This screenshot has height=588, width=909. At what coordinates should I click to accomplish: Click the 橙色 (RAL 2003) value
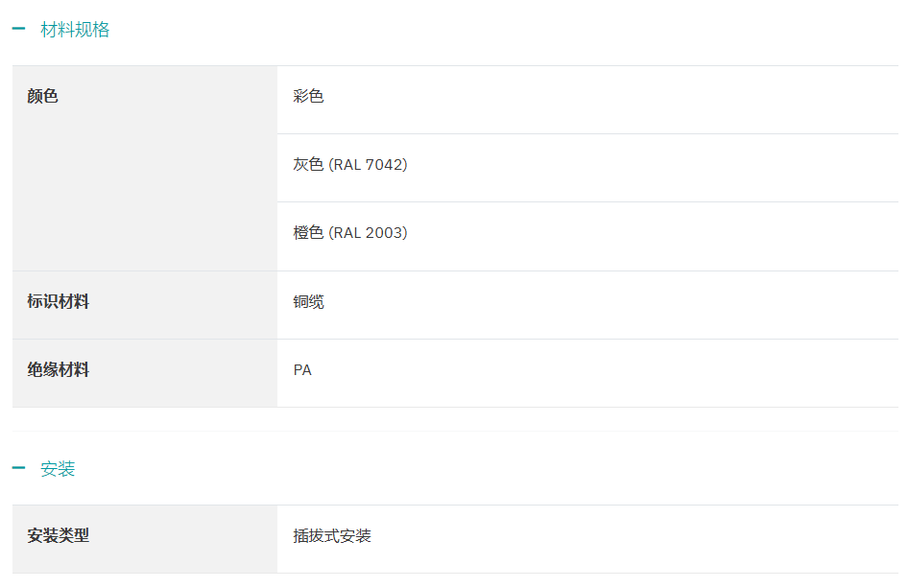pos(350,233)
